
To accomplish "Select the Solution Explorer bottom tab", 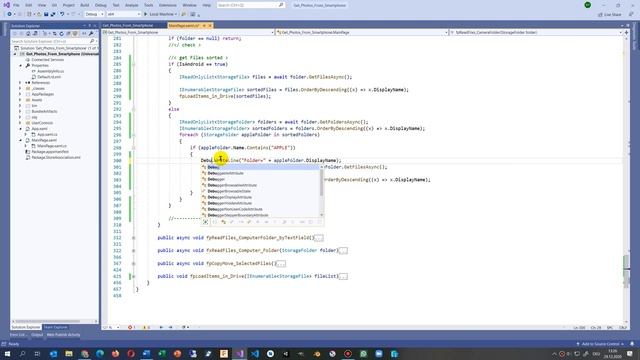I will pos(25,327).
